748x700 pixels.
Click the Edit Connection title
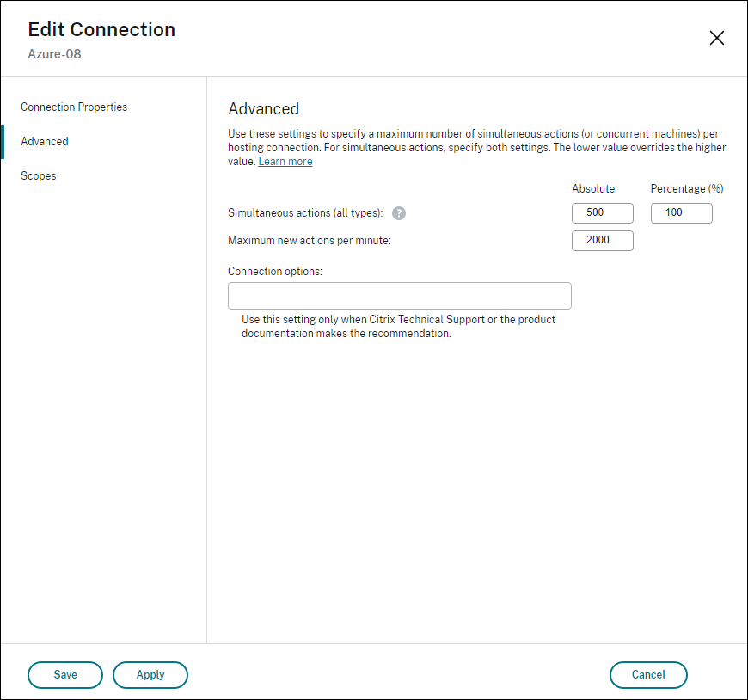(x=101, y=29)
